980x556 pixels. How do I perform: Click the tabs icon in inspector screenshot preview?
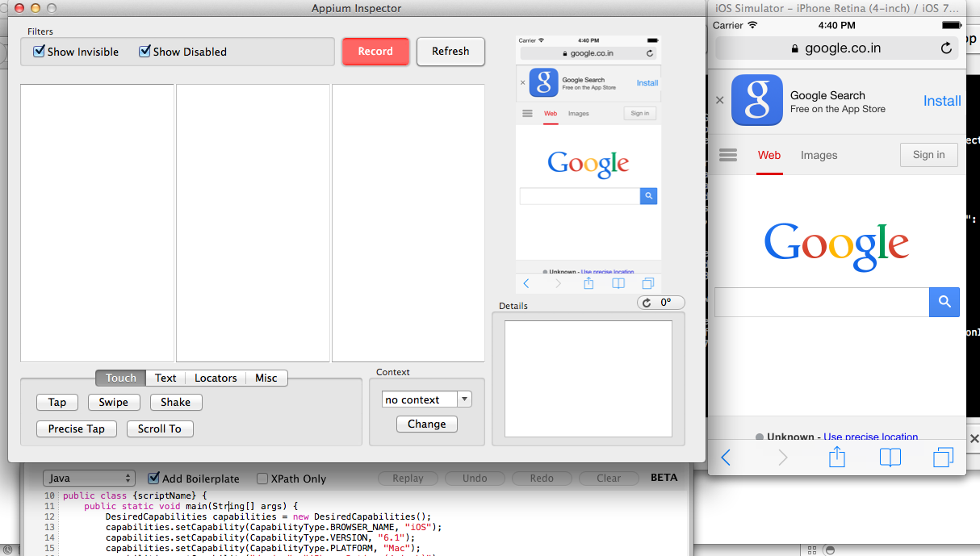tap(647, 283)
